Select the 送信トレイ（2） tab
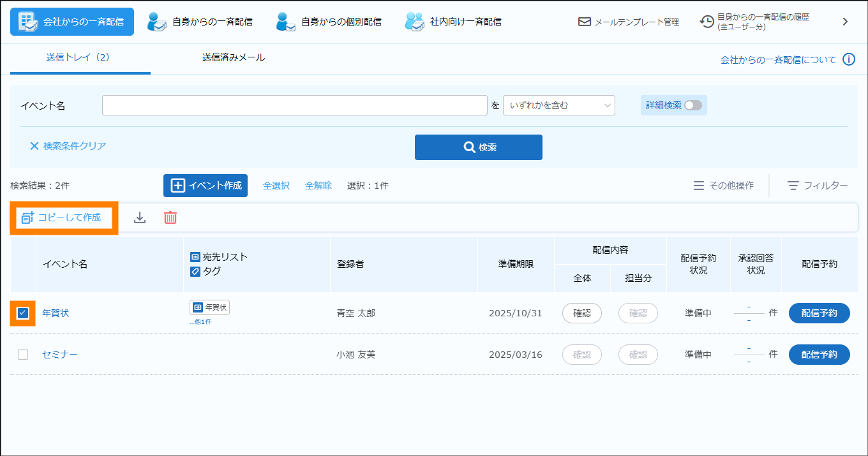This screenshot has width=868, height=456. (x=79, y=57)
